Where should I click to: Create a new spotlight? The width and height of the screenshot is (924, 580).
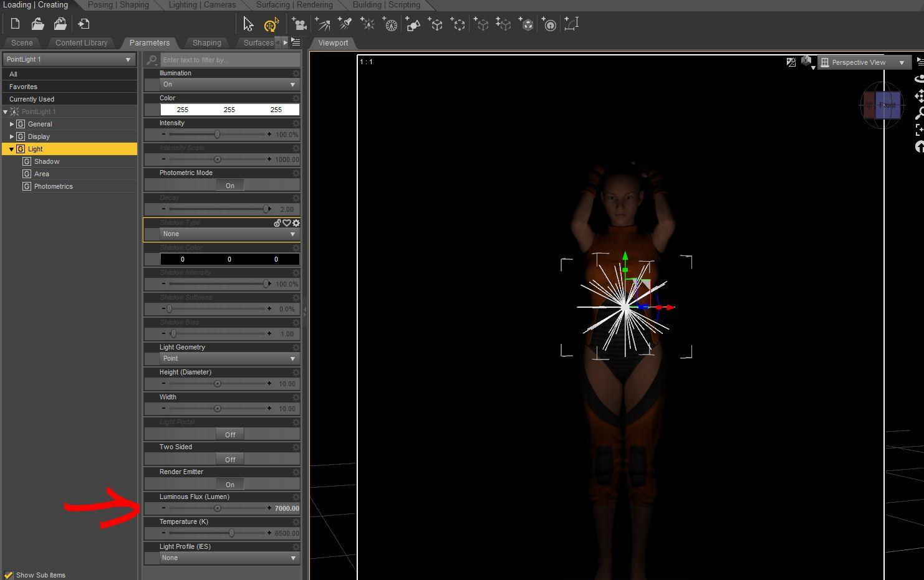[x=345, y=24]
